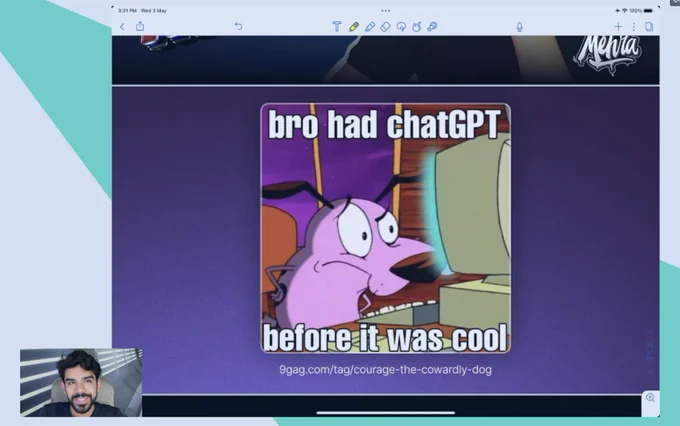The image size is (680, 426).
Task: Start audio recording with microphone icon
Action: click(x=520, y=27)
